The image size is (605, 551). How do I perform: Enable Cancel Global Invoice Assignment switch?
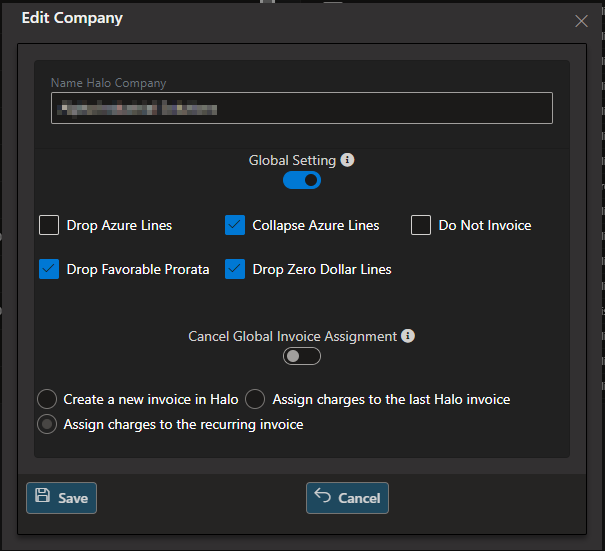[x=302, y=356]
